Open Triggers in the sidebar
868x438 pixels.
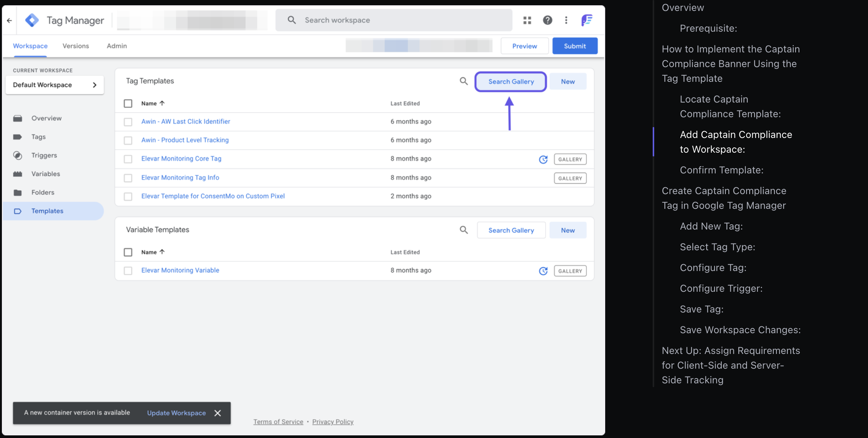[54, 155]
